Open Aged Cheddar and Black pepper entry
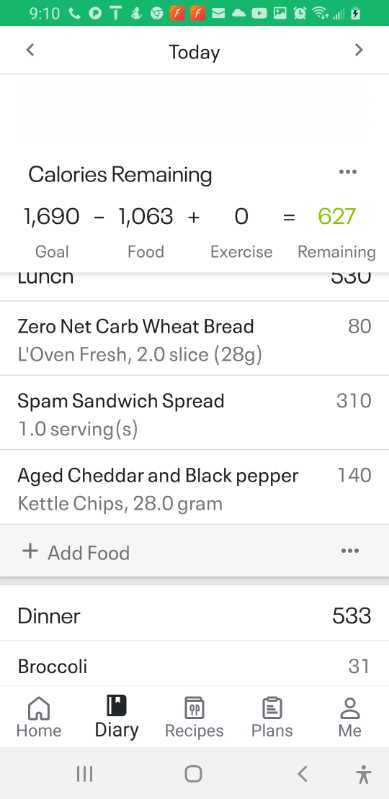Viewport: 389px width, 799px height. tap(194, 488)
